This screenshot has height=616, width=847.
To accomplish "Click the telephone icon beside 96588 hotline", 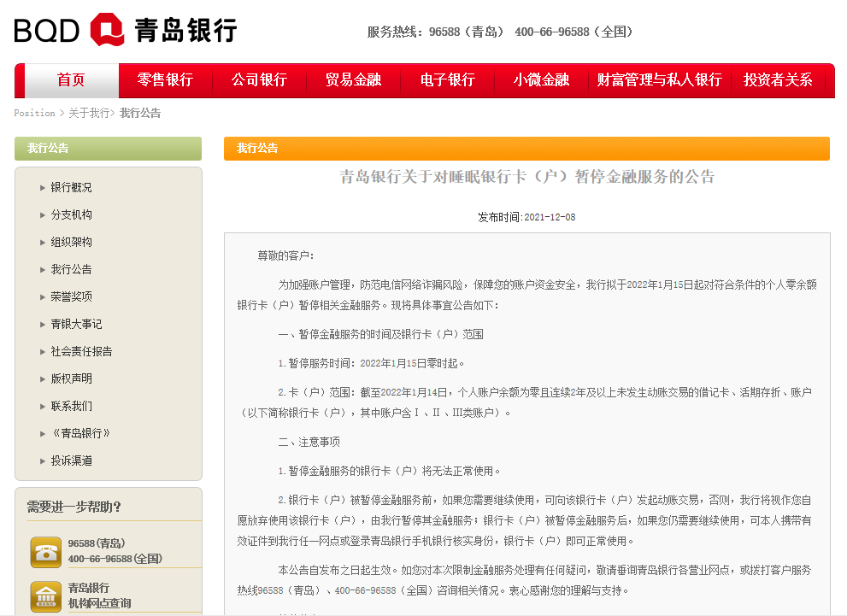I will (46, 552).
